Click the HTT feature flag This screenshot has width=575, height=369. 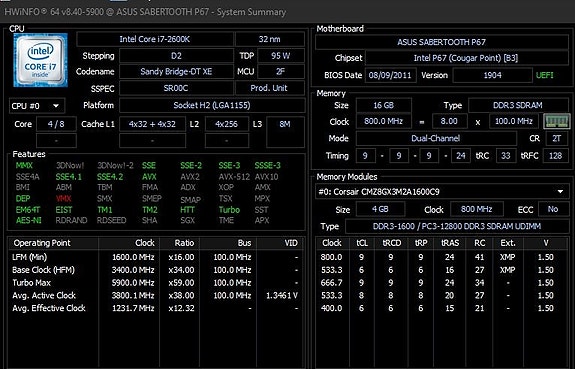pyautogui.click(x=187, y=210)
